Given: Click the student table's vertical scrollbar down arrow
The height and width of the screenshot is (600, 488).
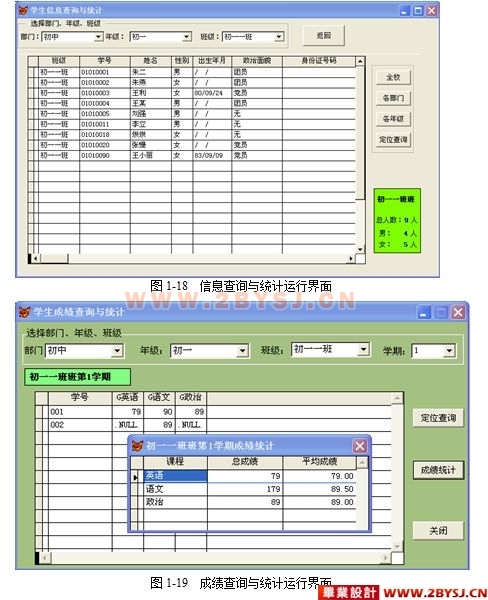Looking at the screenshot, I should coord(360,249).
